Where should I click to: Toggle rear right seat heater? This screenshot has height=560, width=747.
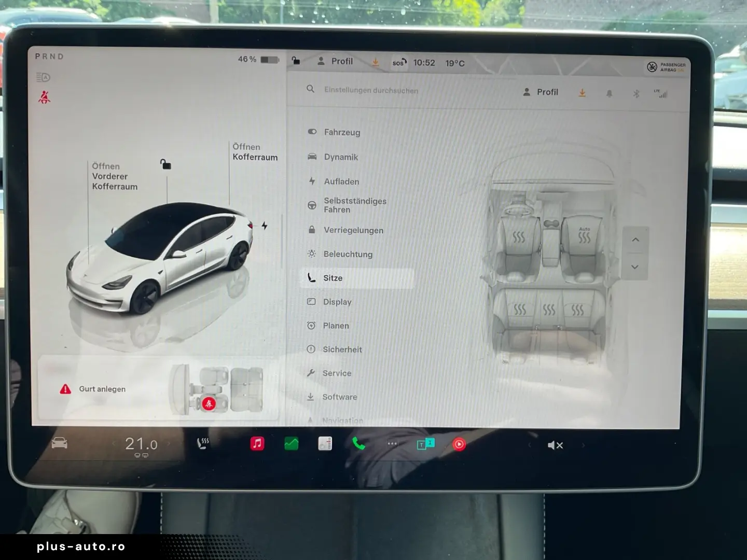pos(577,310)
